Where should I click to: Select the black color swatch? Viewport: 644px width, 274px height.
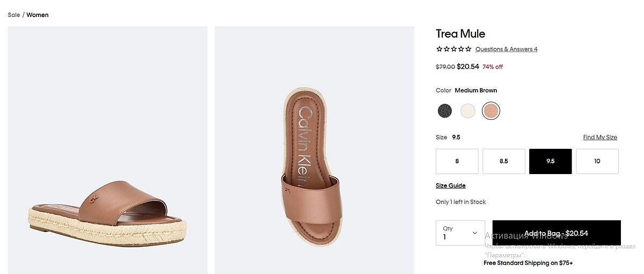[445, 111]
